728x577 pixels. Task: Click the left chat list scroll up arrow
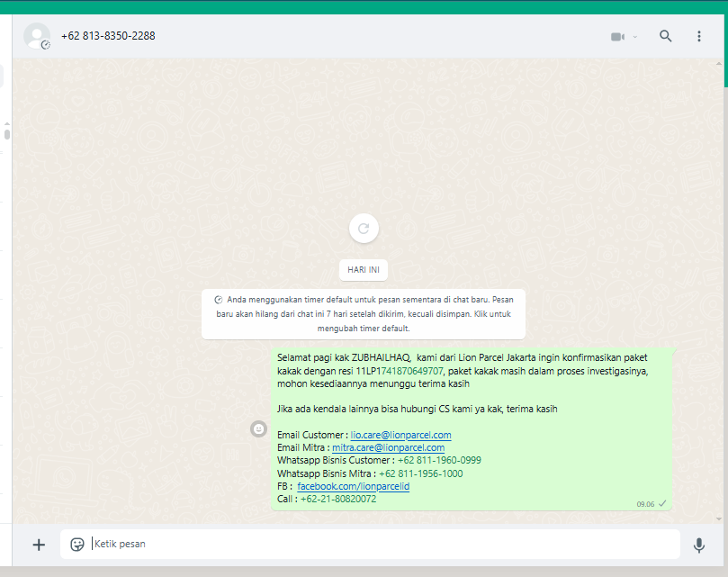[x=7, y=124]
